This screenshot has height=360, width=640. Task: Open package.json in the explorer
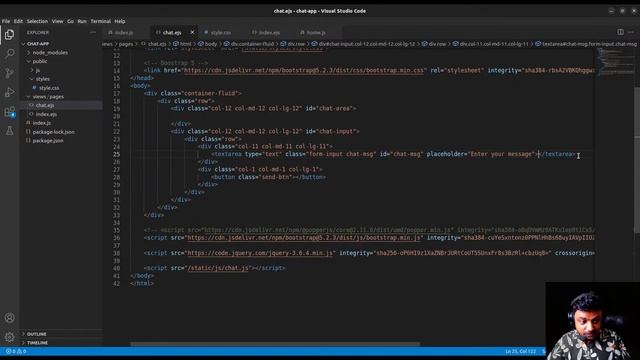[48, 140]
